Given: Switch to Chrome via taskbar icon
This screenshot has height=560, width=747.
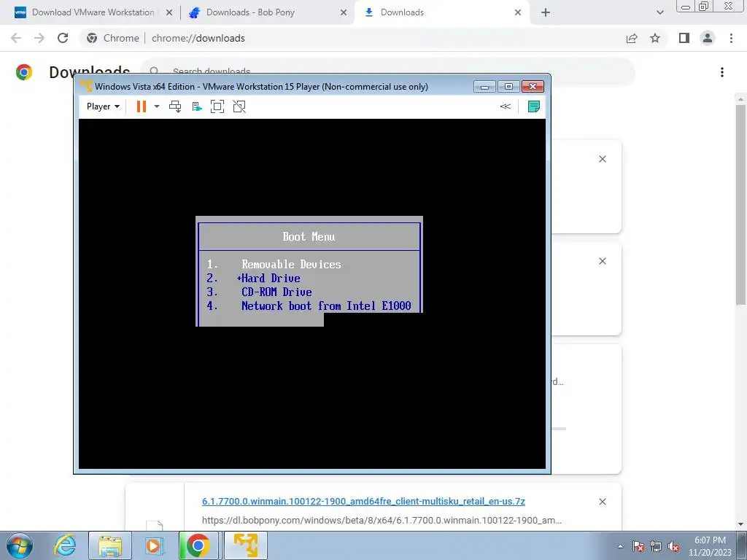Looking at the screenshot, I should tap(198, 545).
